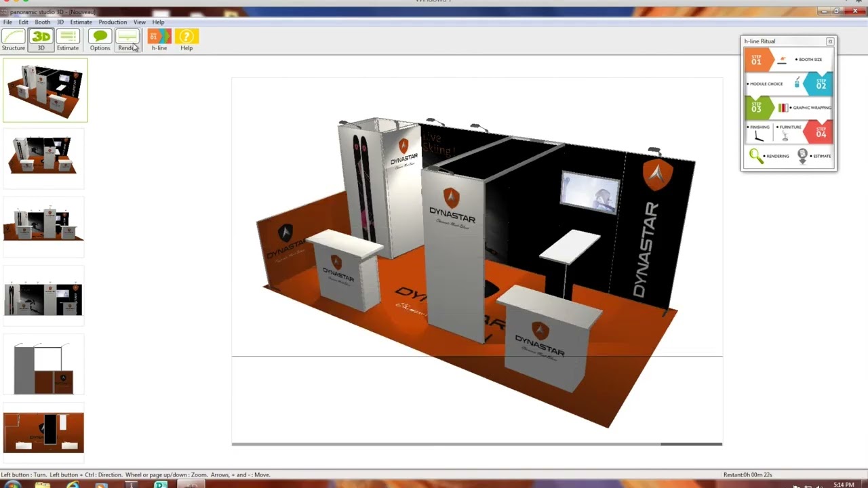
Task: Click the Booth Size label
Action: (x=810, y=60)
